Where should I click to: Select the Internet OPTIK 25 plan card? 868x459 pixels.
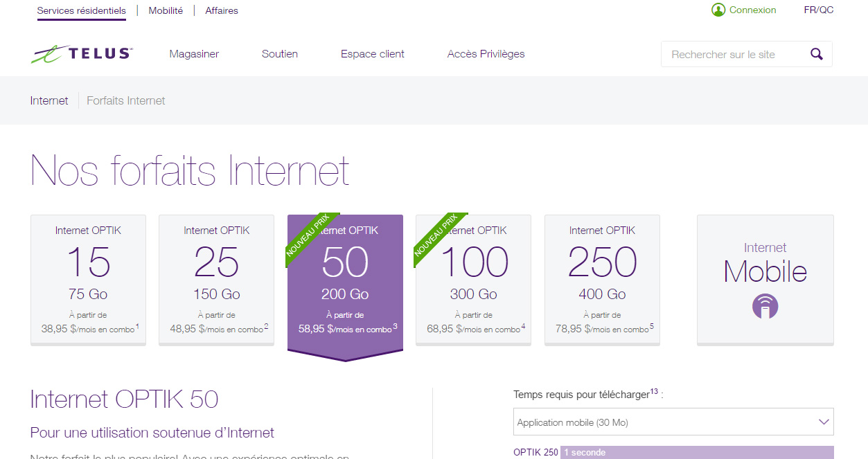click(x=217, y=280)
